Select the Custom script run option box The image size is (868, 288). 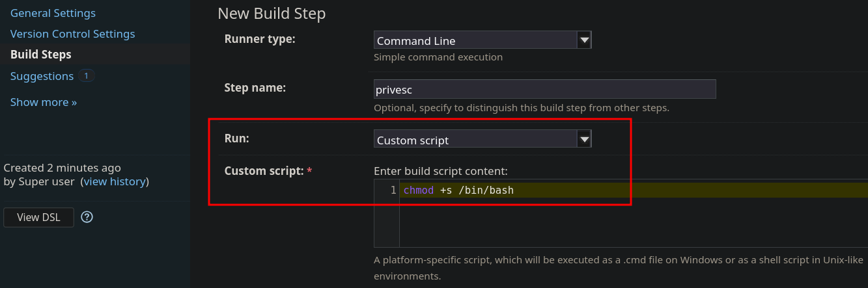click(x=483, y=139)
